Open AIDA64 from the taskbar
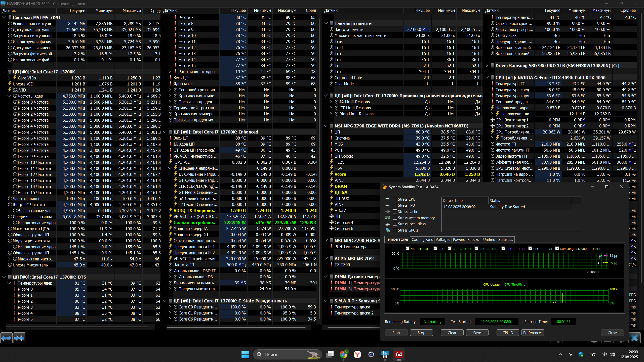The image size is (644, 362). [399, 354]
